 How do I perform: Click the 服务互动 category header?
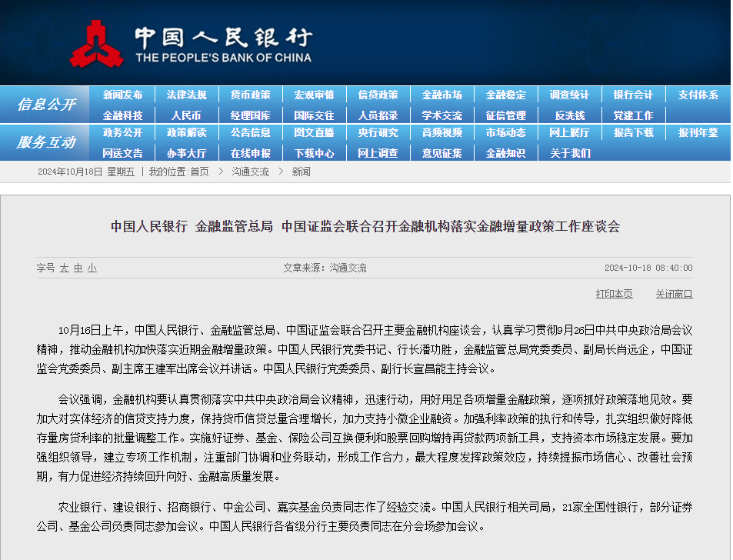[46, 142]
